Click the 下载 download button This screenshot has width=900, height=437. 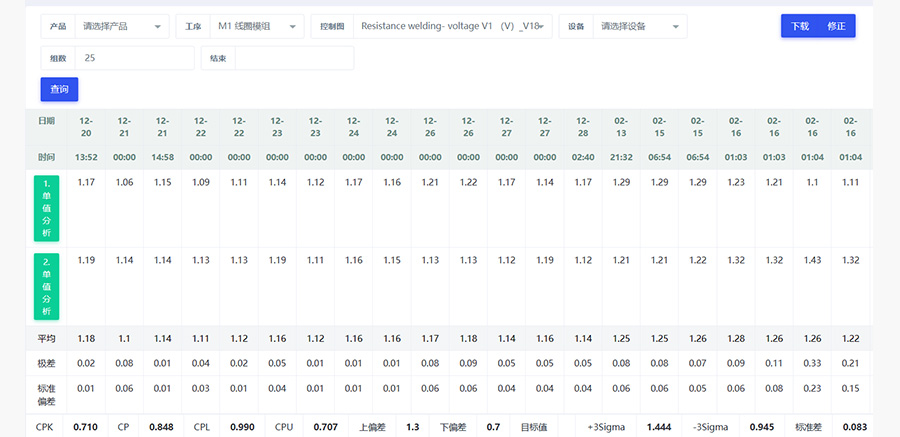799,26
